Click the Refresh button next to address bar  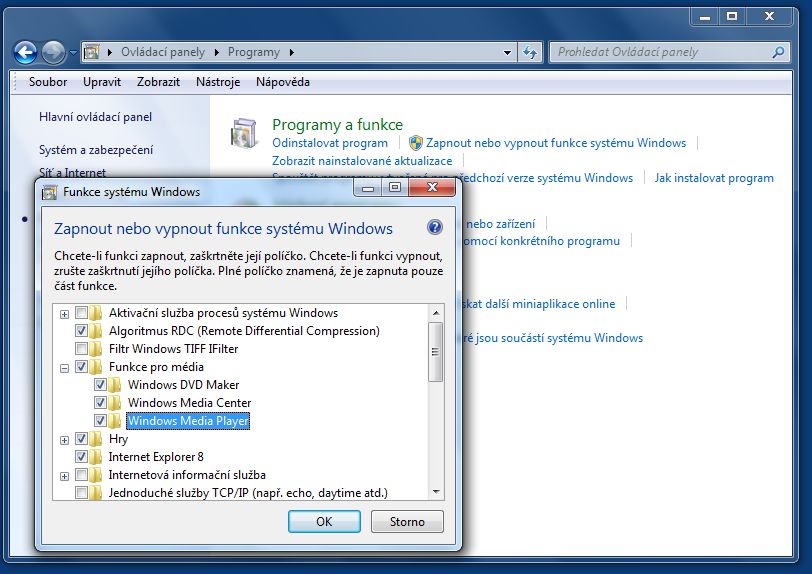530,52
